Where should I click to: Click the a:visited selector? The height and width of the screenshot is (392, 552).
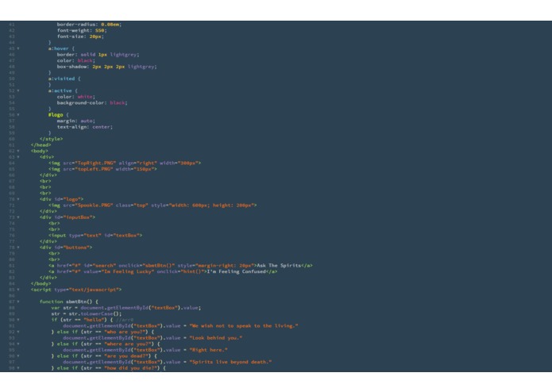tap(62, 79)
